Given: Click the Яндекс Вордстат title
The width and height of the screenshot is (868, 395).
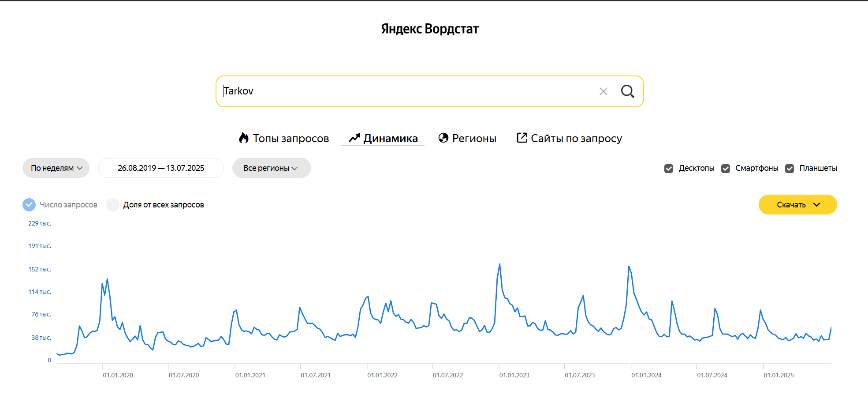Looking at the screenshot, I should click(430, 29).
